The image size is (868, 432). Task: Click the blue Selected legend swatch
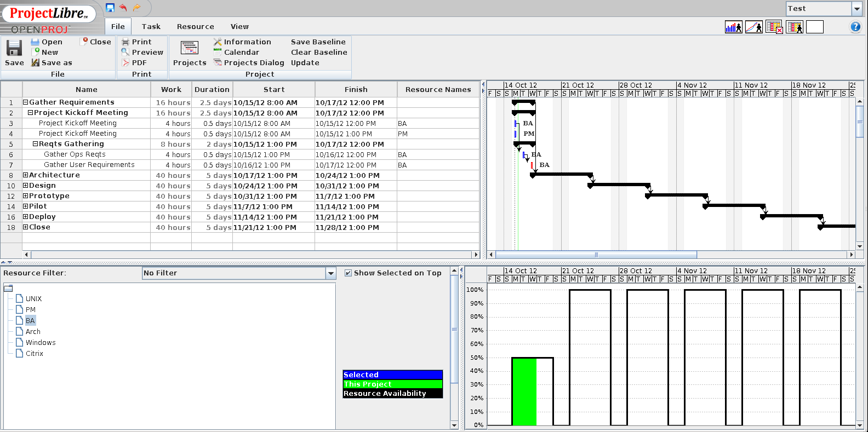[x=392, y=375]
